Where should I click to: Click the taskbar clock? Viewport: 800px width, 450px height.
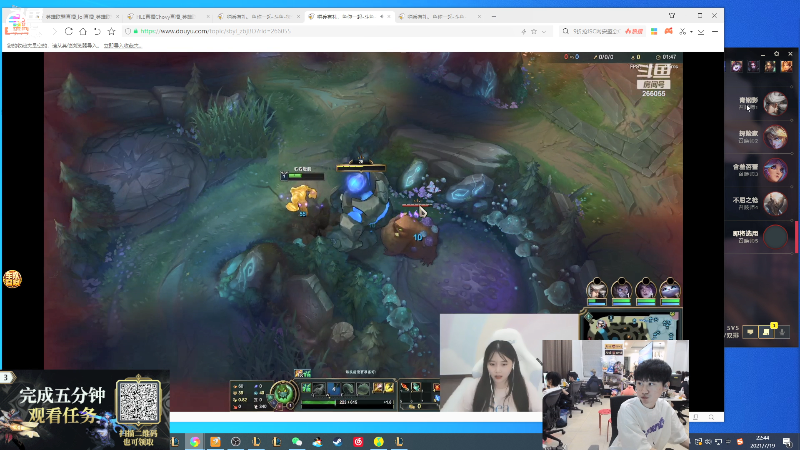(763, 441)
